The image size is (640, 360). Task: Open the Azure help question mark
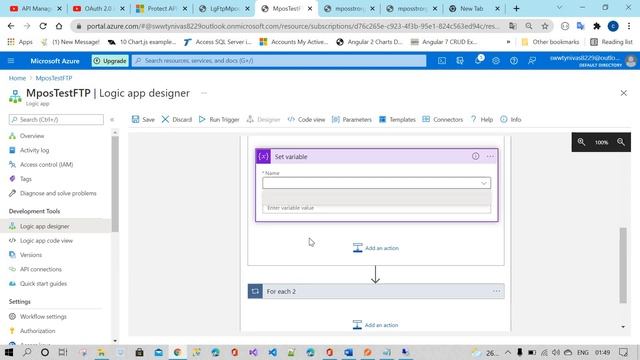point(514,61)
